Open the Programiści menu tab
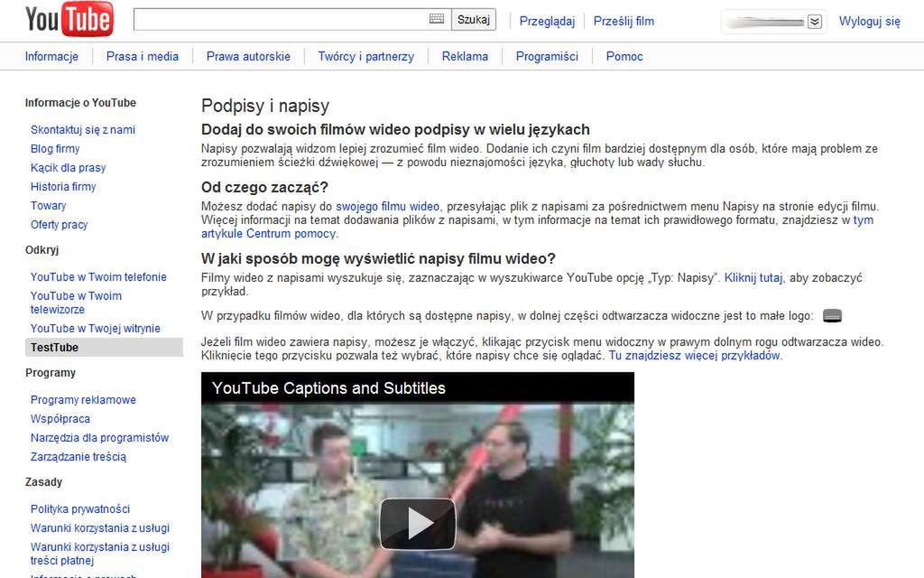Screen dimensions: 924x578 pyautogui.click(x=547, y=57)
